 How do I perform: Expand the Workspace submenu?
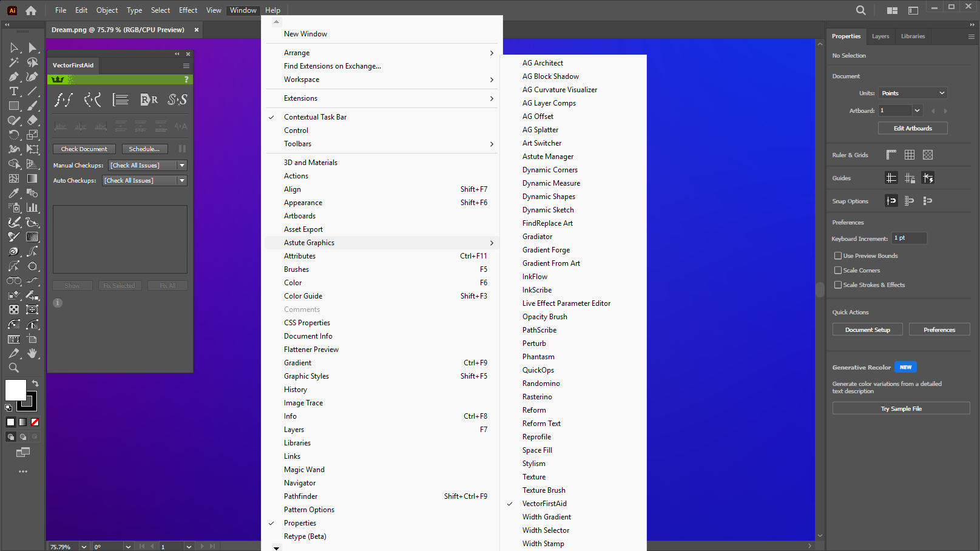(382, 79)
